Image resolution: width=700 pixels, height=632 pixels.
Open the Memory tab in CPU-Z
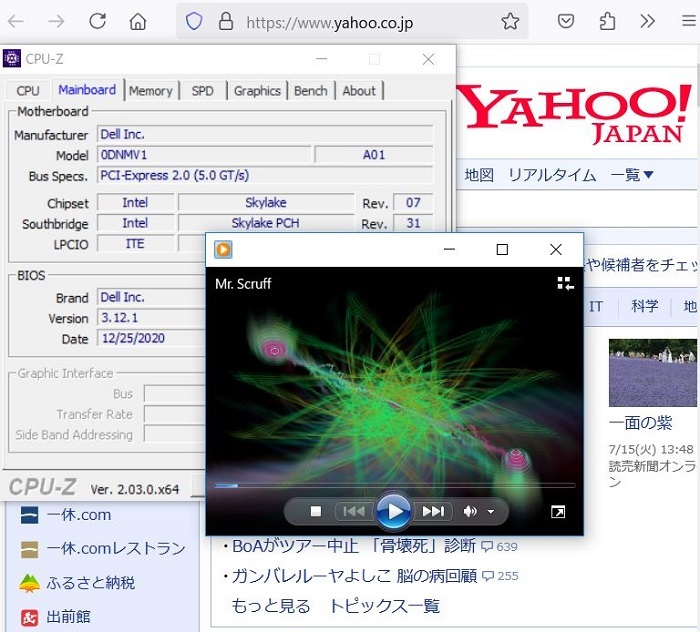click(x=151, y=91)
